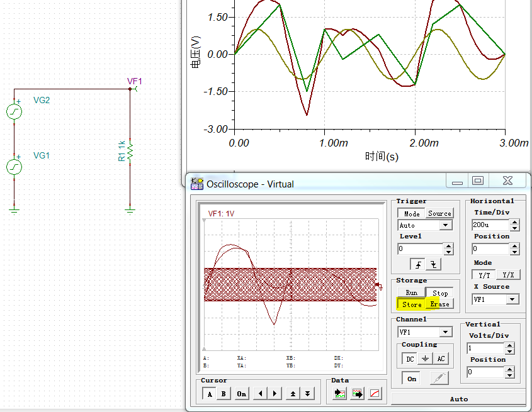
Task: Toggle the vertical channel On button
Action: point(411,379)
